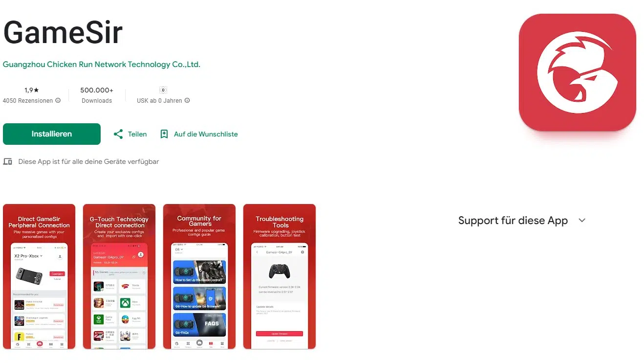Image resolution: width=644 pixels, height=363 pixels.
Task: Click the 500.000+ Downloads stat
Action: [x=97, y=95]
